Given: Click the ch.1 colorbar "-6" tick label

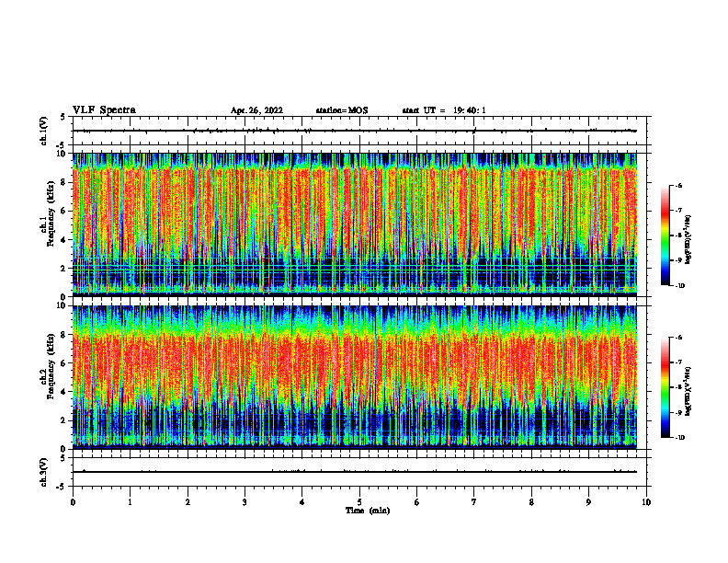Looking at the screenshot, I should click(x=679, y=185).
